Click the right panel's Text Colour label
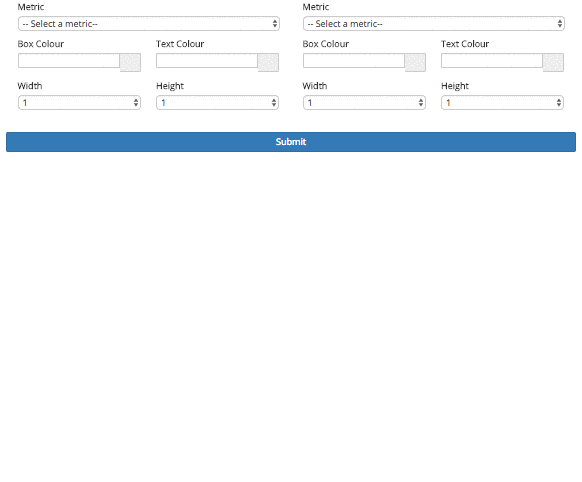This screenshot has width=582, height=482. tap(465, 44)
